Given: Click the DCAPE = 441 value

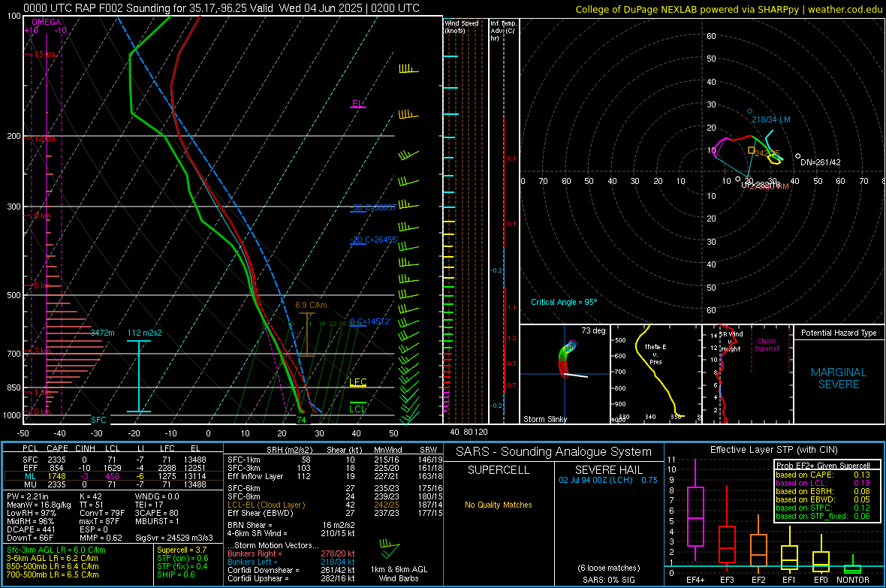Looking at the screenshot, I should click(x=31, y=529).
